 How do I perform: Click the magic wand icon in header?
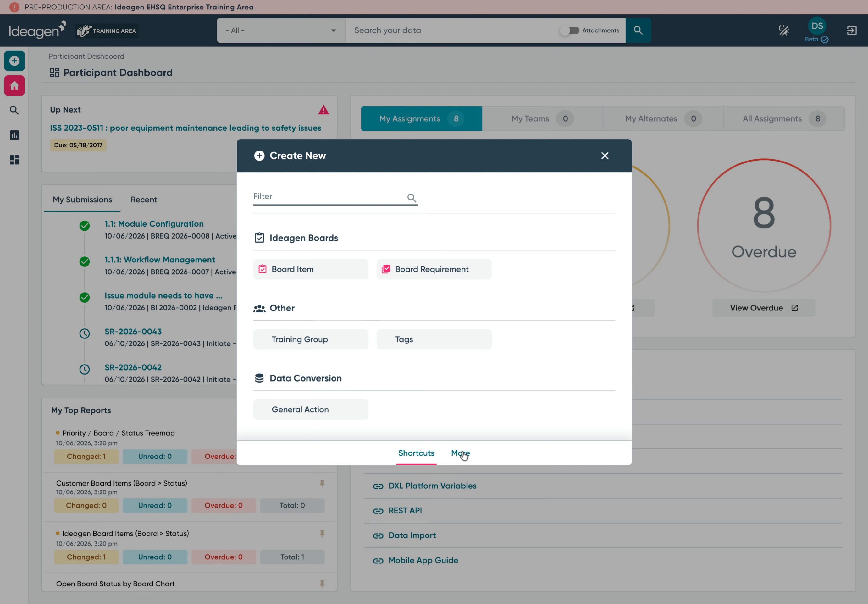point(784,30)
